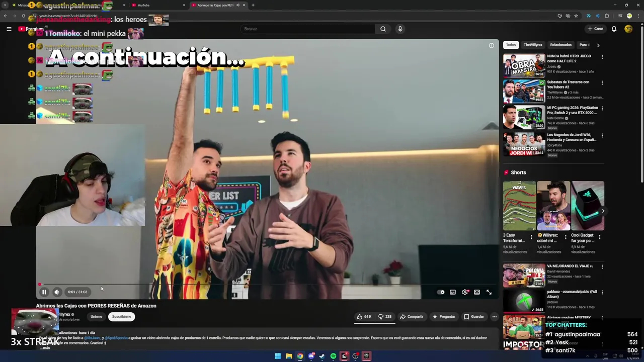The height and width of the screenshot is (362, 644).
Task: Open the YouTube hamburger menu
Action: coord(9,29)
